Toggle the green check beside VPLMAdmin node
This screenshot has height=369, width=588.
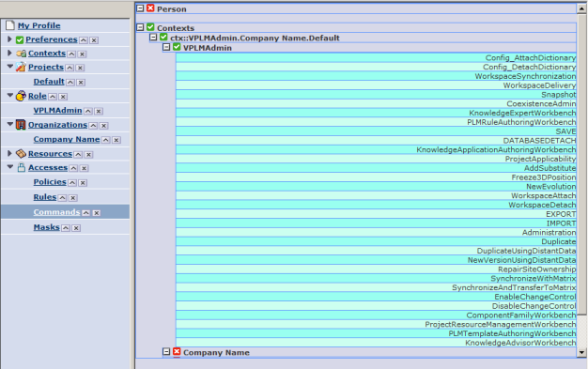click(x=177, y=47)
